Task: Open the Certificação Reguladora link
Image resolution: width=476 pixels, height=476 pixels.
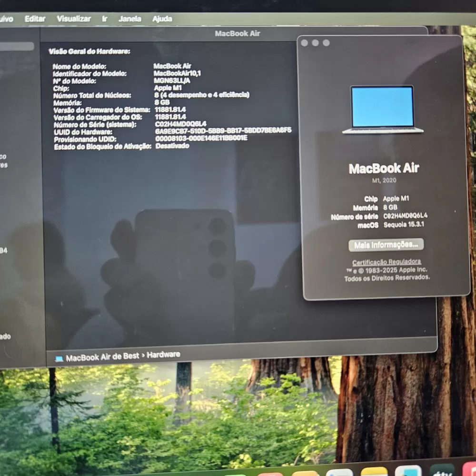Action: [x=387, y=262]
